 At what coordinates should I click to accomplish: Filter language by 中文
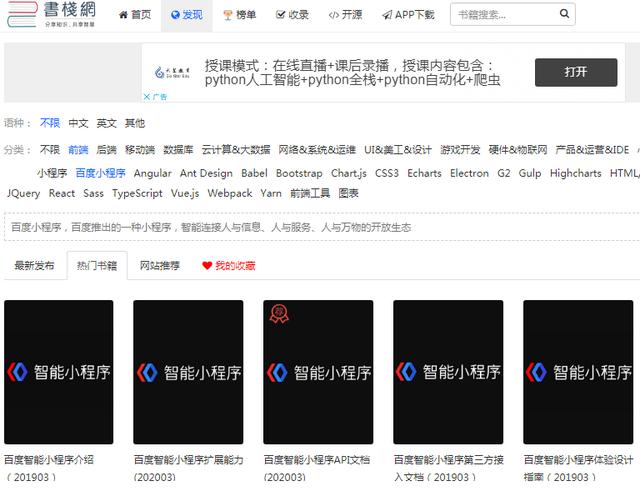(78, 123)
